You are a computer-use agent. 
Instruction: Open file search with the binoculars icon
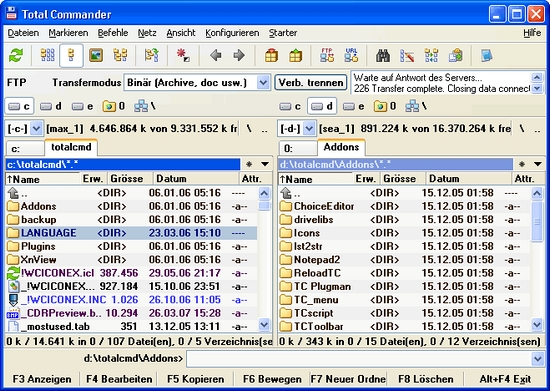[x=383, y=55]
